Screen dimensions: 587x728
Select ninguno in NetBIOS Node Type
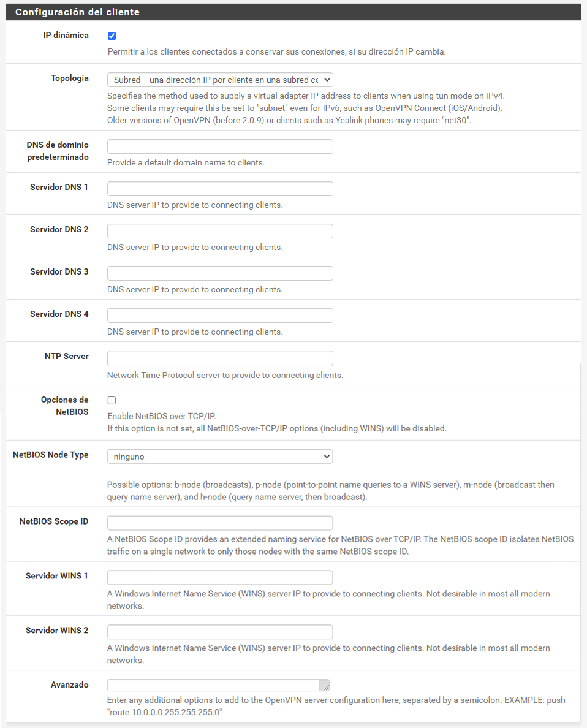[x=219, y=456]
